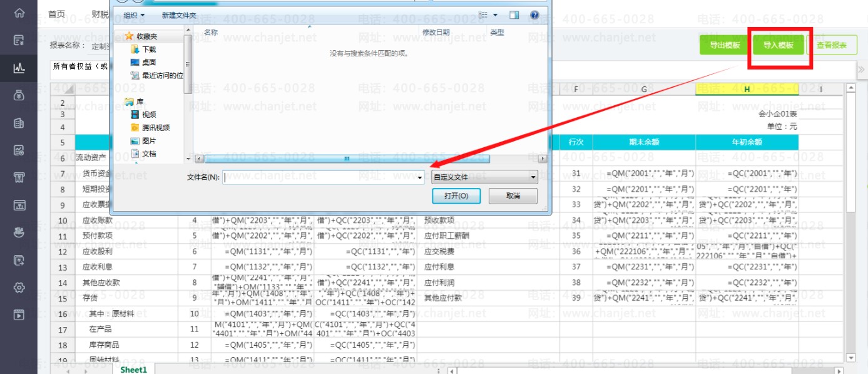Click 新建文件夹 in dialog toolbar

click(179, 15)
